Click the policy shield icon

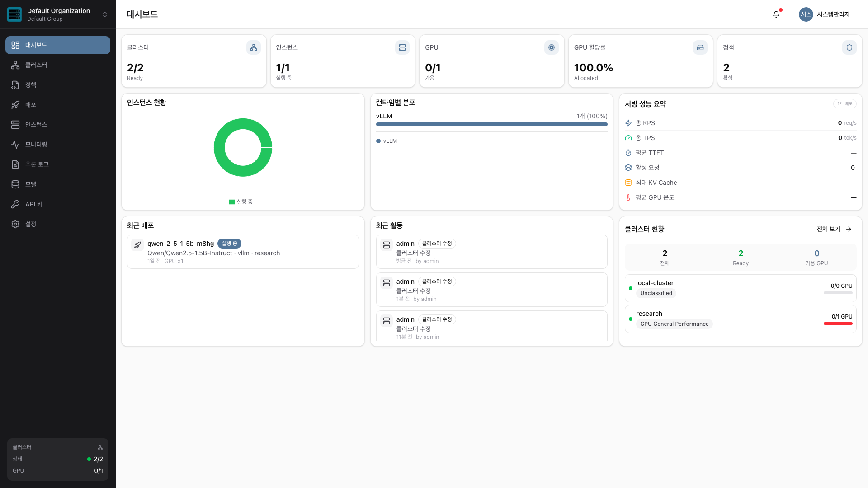pyautogui.click(x=849, y=47)
